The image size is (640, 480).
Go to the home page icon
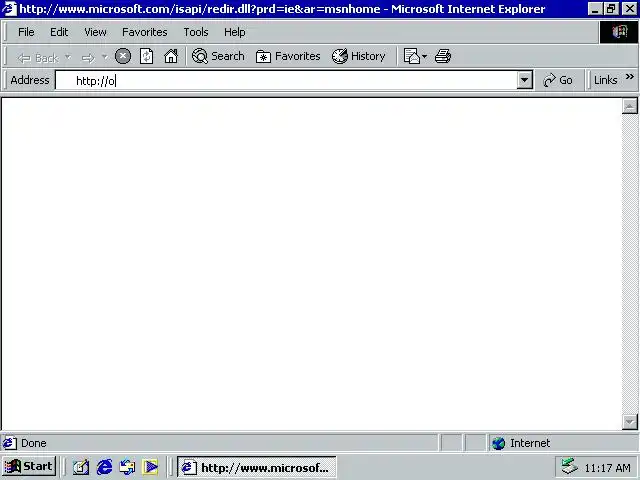[171, 56]
